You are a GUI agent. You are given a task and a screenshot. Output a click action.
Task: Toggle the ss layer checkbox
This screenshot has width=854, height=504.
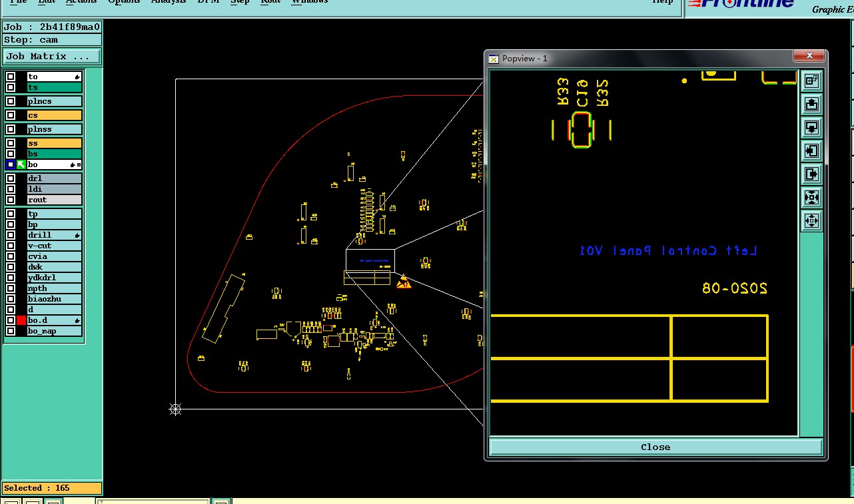(x=11, y=143)
